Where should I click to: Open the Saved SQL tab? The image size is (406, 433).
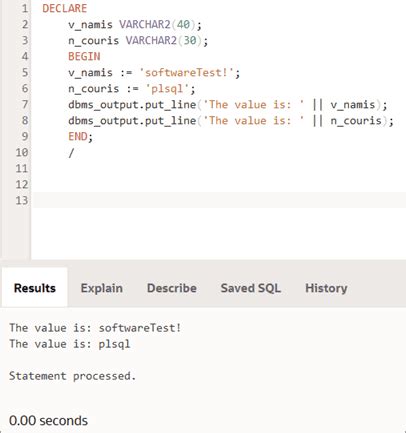tap(251, 288)
